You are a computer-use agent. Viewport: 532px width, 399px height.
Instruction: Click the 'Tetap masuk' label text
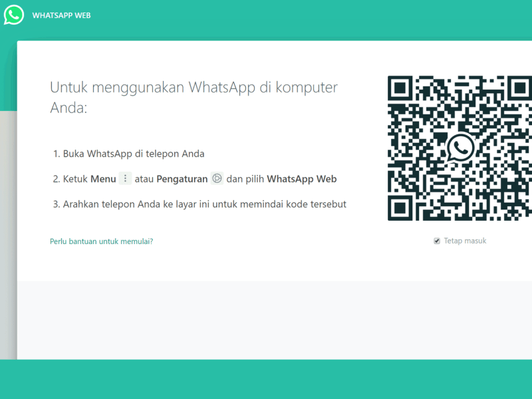(465, 241)
